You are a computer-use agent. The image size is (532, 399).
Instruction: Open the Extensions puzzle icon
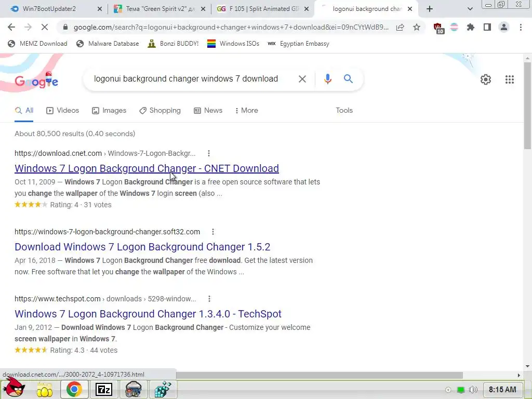[471, 27]
